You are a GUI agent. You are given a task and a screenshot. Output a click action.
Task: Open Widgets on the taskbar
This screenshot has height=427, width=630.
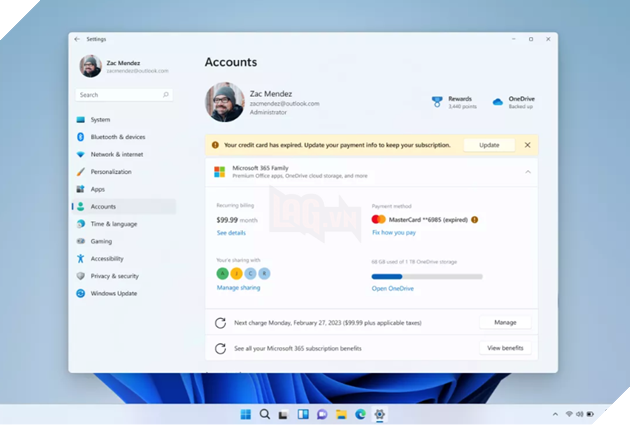(x=303, y=414)
